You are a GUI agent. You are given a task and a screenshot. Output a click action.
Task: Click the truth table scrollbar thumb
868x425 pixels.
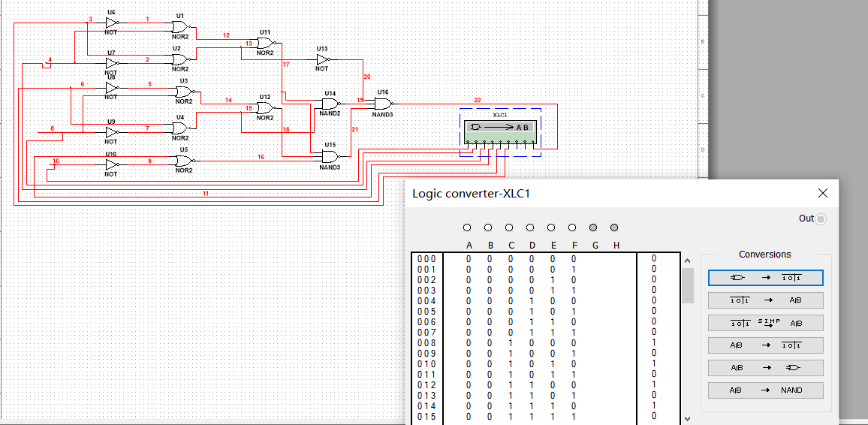[688, 285]
